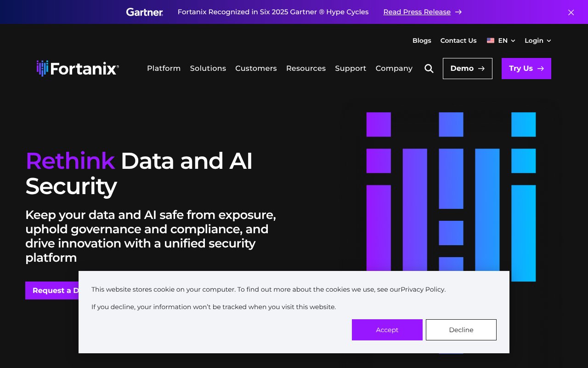588x368 pixels.
Task: Open the search icon in the navigation bar
Action: 429,68
